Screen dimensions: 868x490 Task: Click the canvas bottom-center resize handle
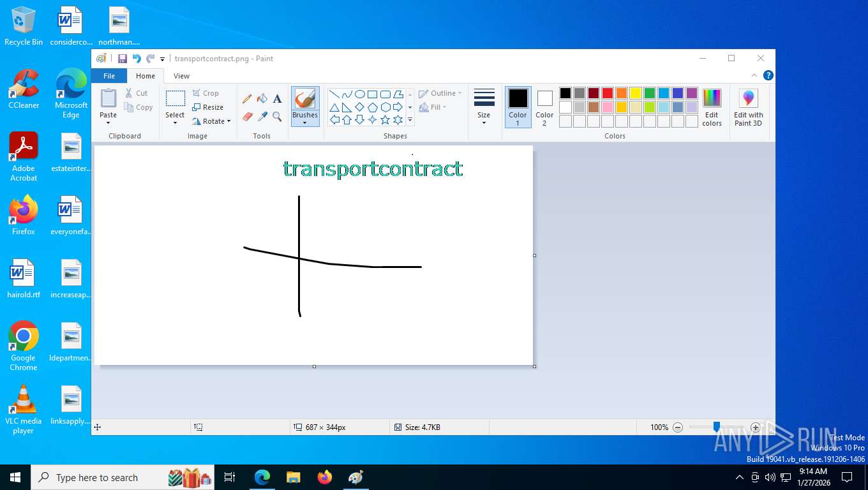click(314, 366)
